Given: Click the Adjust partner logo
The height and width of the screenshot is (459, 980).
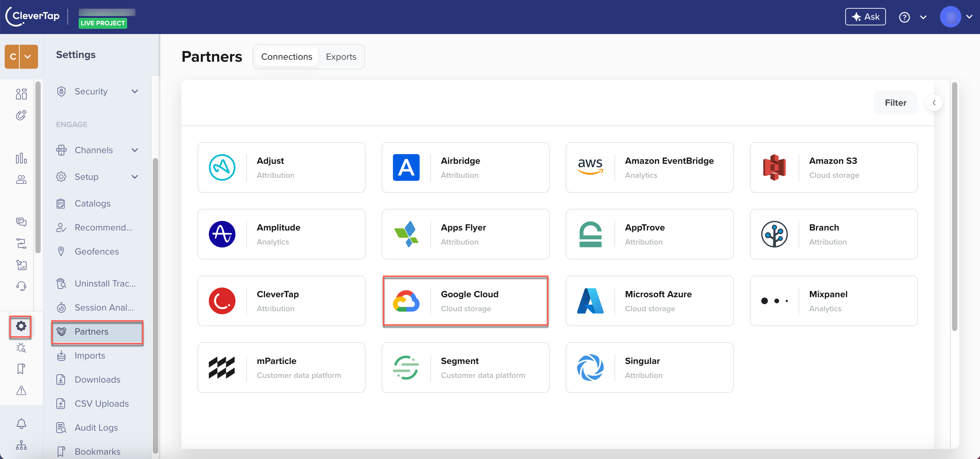Looking at the screenshot, I should tap(222, 167).
